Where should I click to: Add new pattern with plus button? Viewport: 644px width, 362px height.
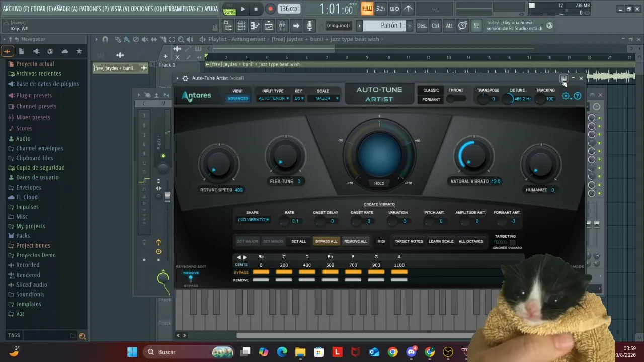410,26
